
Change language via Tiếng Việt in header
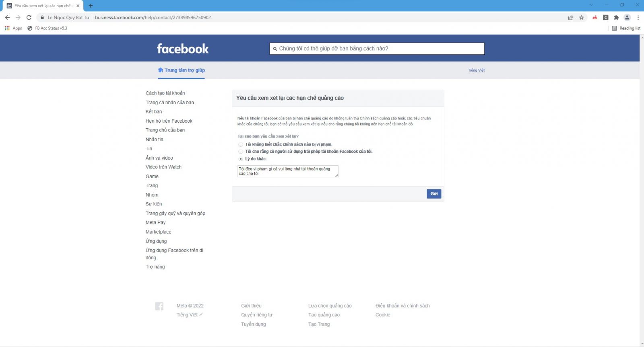476,70
